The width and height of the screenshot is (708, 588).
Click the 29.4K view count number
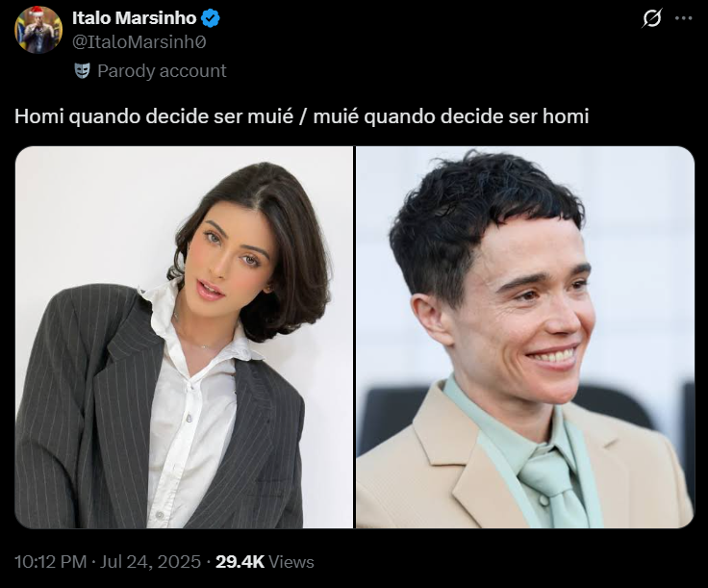click(240, 562)
